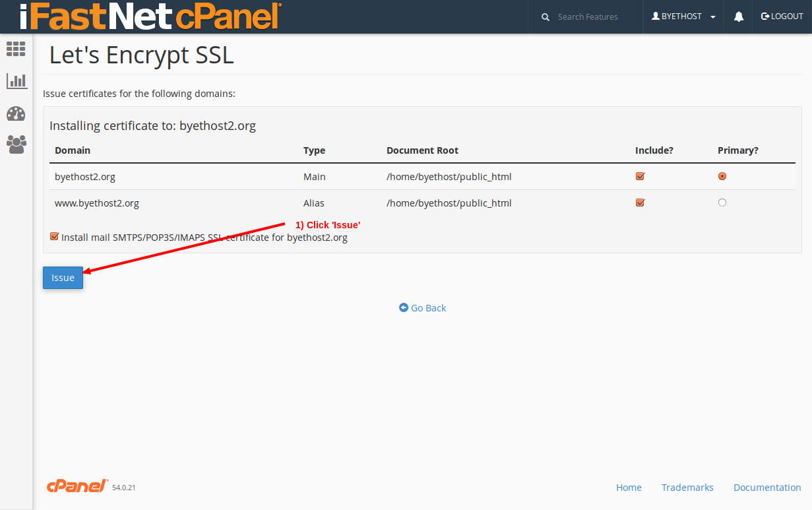812x510 pixels.
Task: Uncheck Include for byethost2.org
Action: [640, 176]
